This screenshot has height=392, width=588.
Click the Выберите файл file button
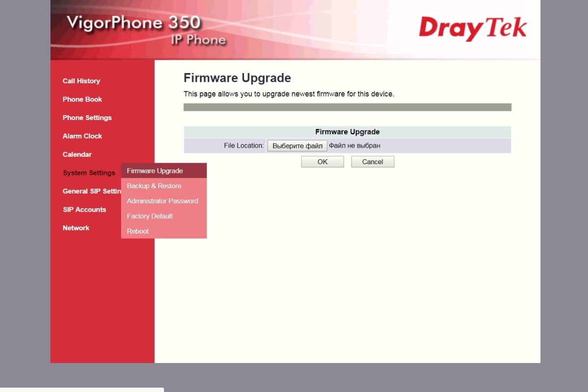[x=297, y=146]
